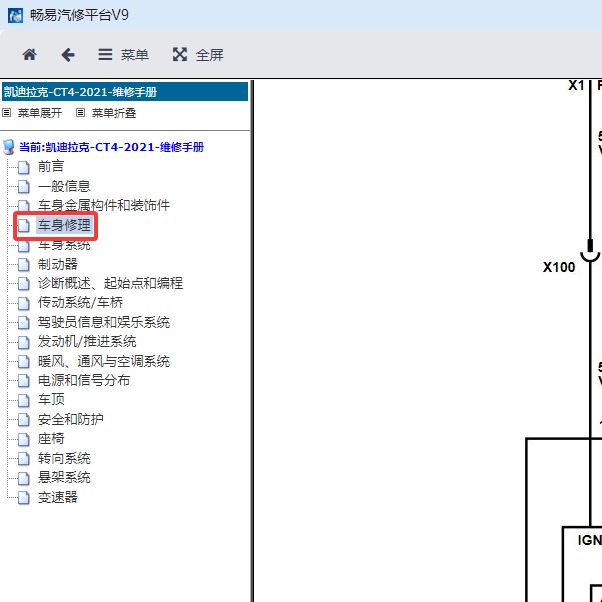Screen dimensions: 602x602
Task: Open the 一般信息 tree item
Action: (64, 186)
